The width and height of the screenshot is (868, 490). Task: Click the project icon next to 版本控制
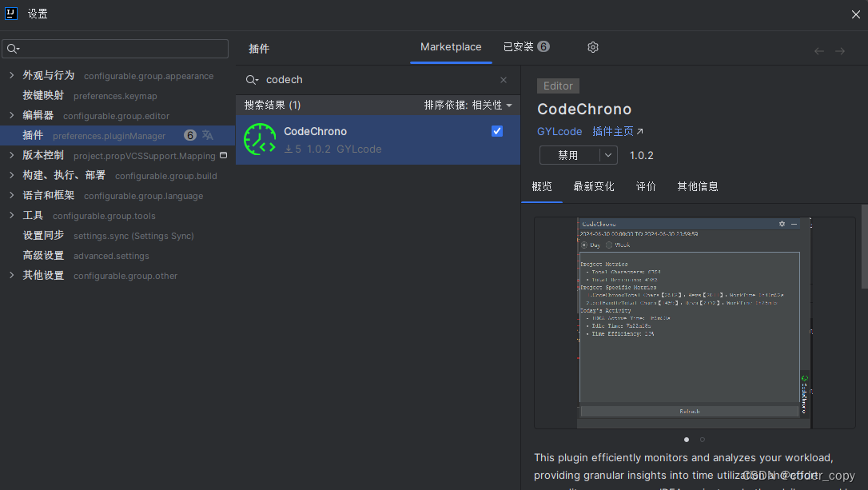coord(224,156)
